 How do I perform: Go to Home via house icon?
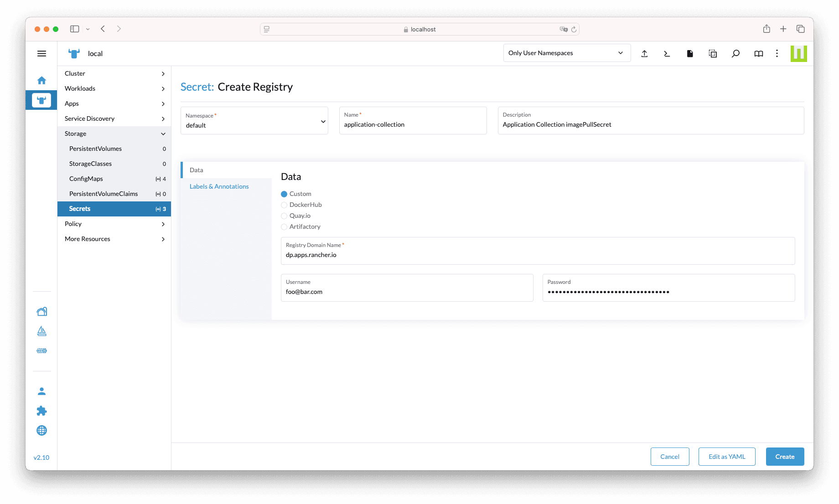41,81
